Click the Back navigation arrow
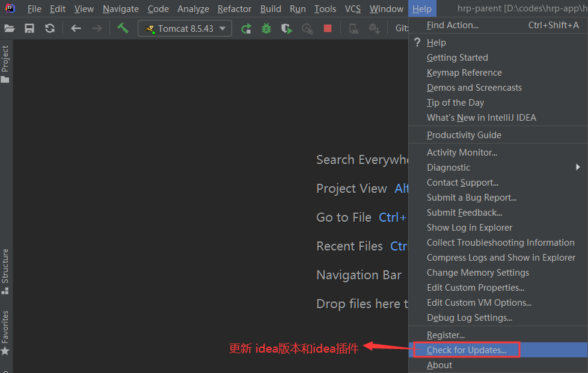This screenshot has width=588, height=373. click(76, 28)
